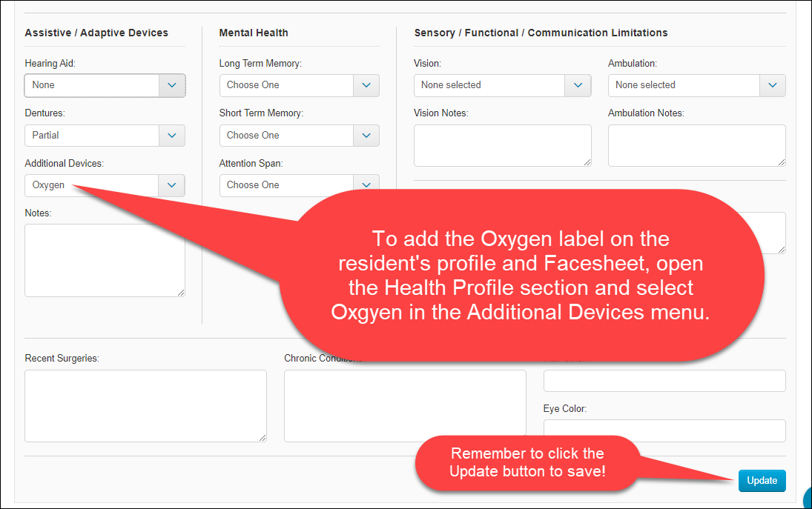Click the Recent Surgeries text area
The image size is (812, 509).
[145, 406]
